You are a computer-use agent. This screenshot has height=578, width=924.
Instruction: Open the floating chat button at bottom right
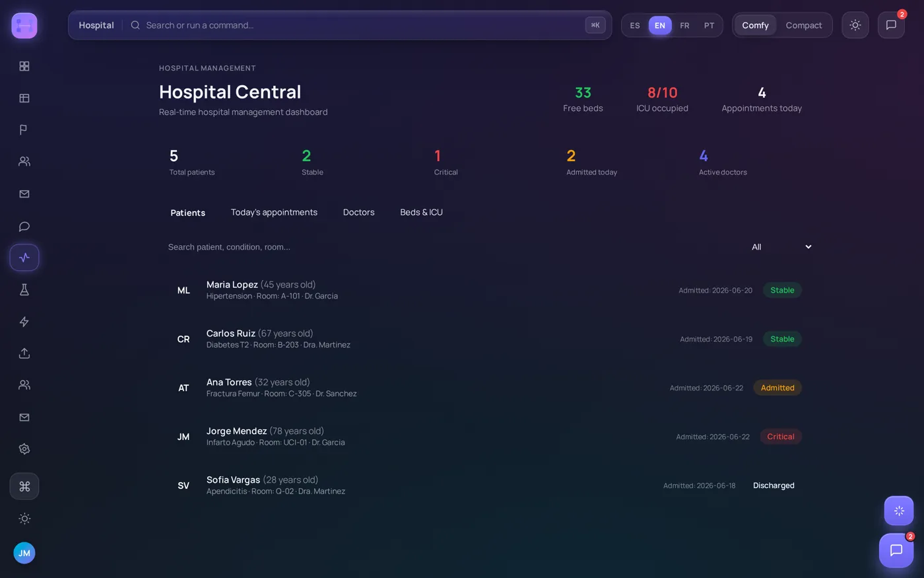point(896,550)
